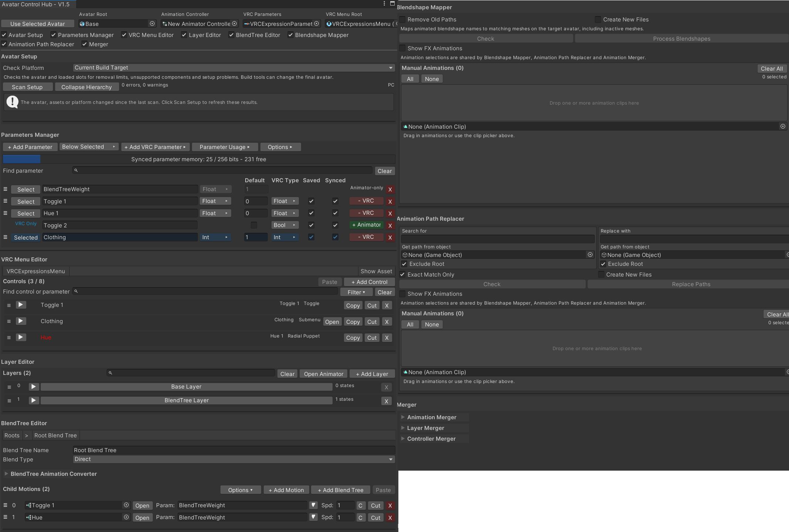Open object picker for Toggle 1 child motion
The width and height of the screenshot is (789, 532).
coord(126,505)
